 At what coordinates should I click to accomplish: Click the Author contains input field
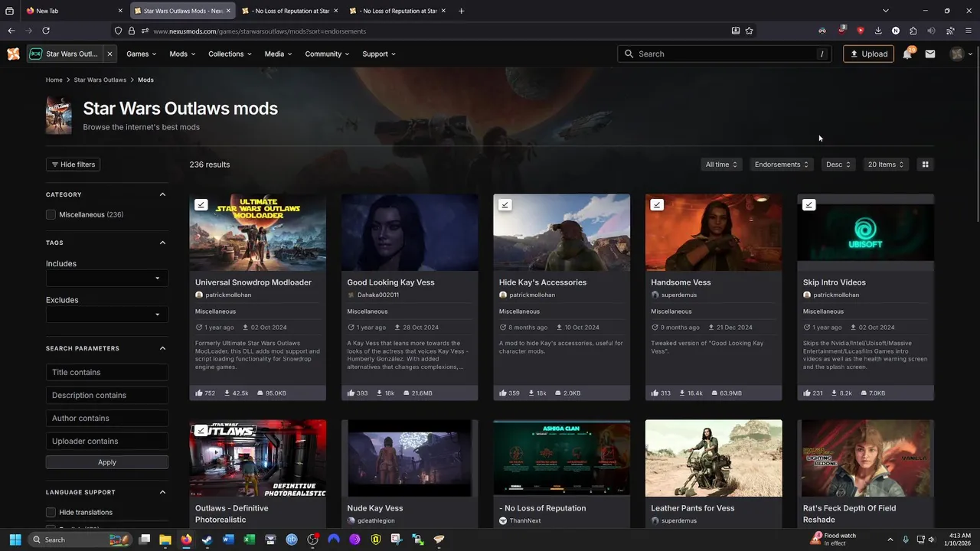pos(107,418)
